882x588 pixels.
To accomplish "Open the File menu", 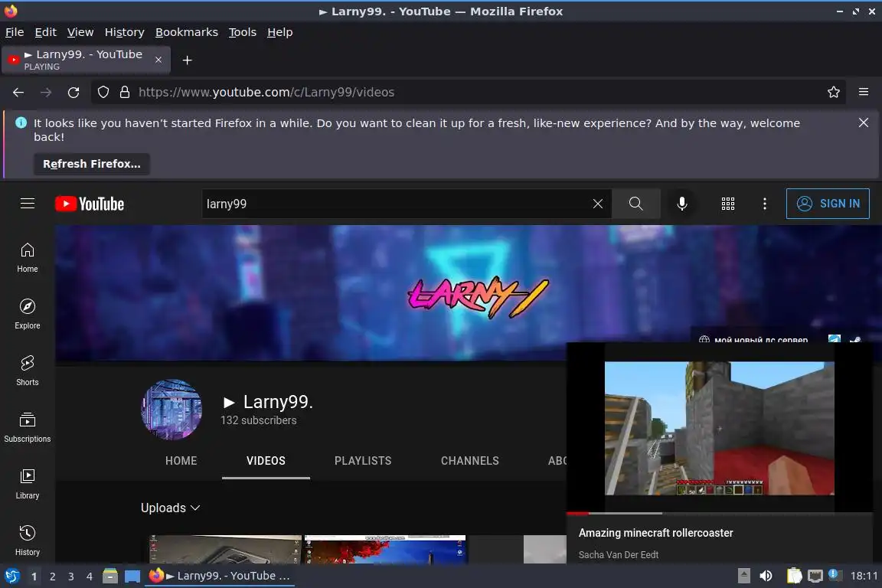I will point(15,32).
